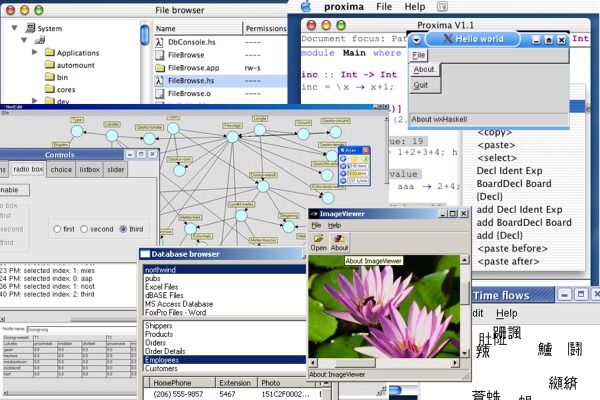Expand the Applications folder in File browser

(x=35, y=52)
